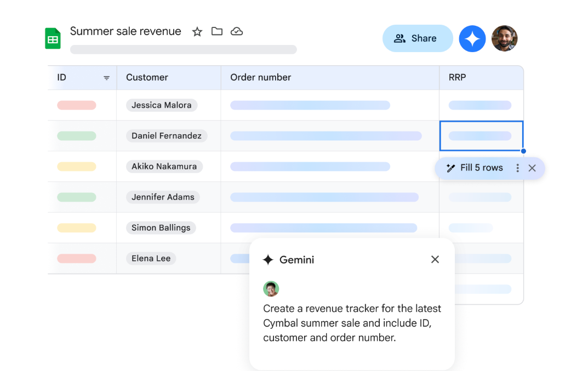Select the ID column header
This screenshot has height=371, width=588.
82,78
